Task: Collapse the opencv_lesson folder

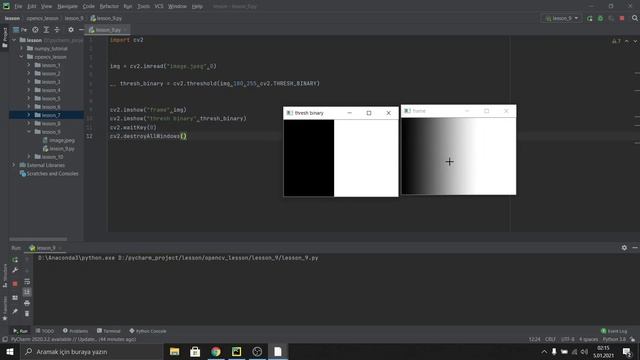Action: [x=22, y=57]
